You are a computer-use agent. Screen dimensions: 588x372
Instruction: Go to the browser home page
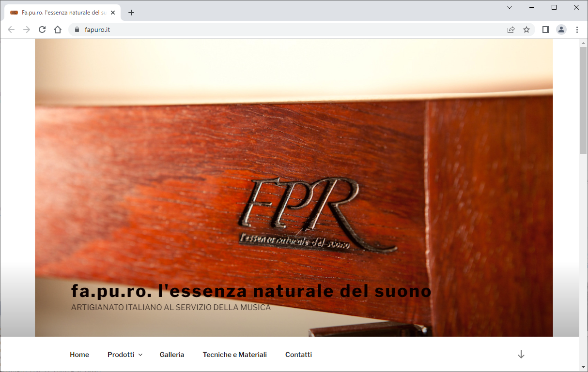point(58,30)
